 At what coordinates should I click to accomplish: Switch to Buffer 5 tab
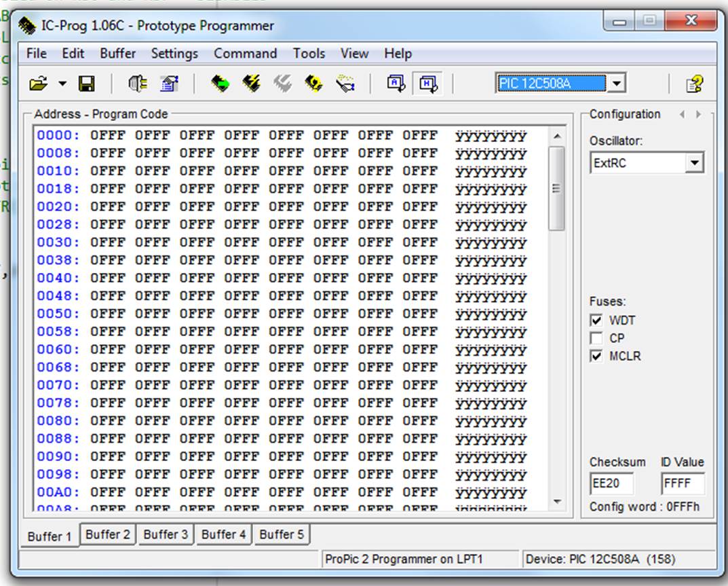[282, 534]
